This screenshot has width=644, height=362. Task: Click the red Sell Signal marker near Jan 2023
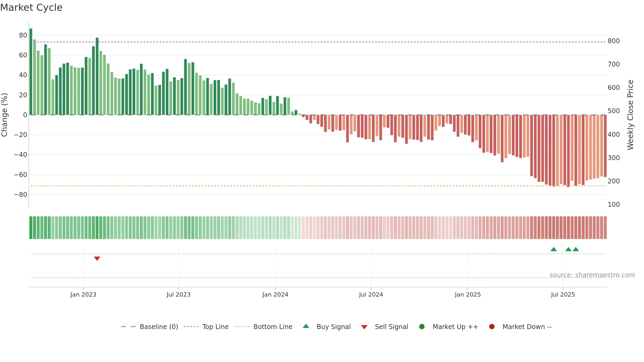click(97, 258)
